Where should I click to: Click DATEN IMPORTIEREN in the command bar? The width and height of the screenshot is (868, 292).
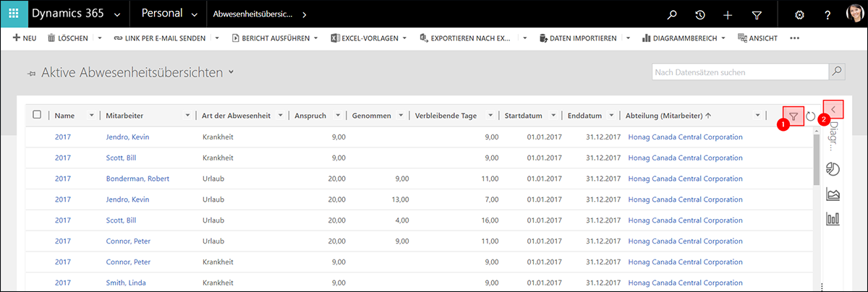pyautogui.click(x=576, y=38)
